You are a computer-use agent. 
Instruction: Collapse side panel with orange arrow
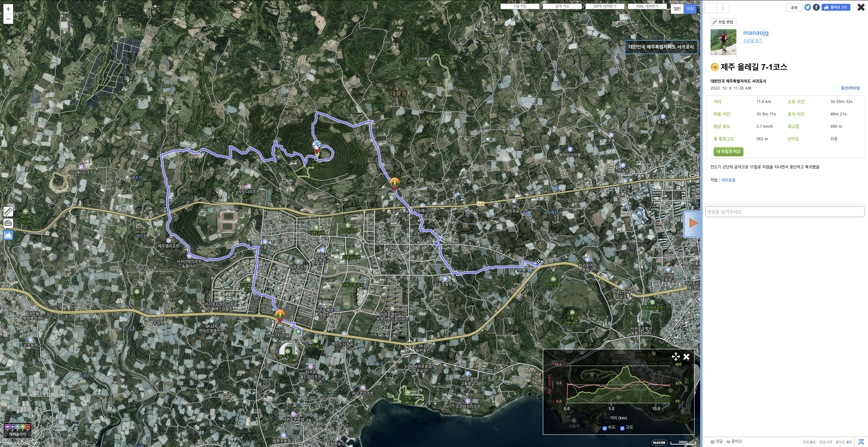693,223
